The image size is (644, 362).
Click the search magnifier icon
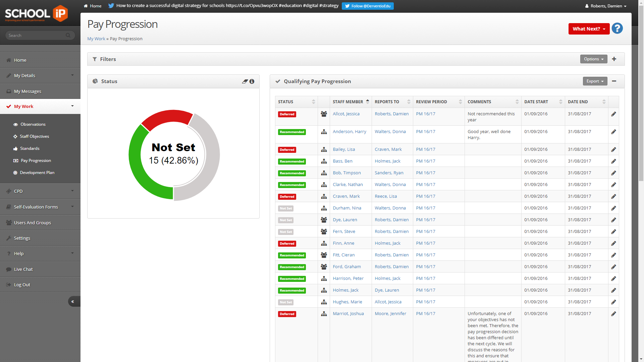(x=68, y=35)
